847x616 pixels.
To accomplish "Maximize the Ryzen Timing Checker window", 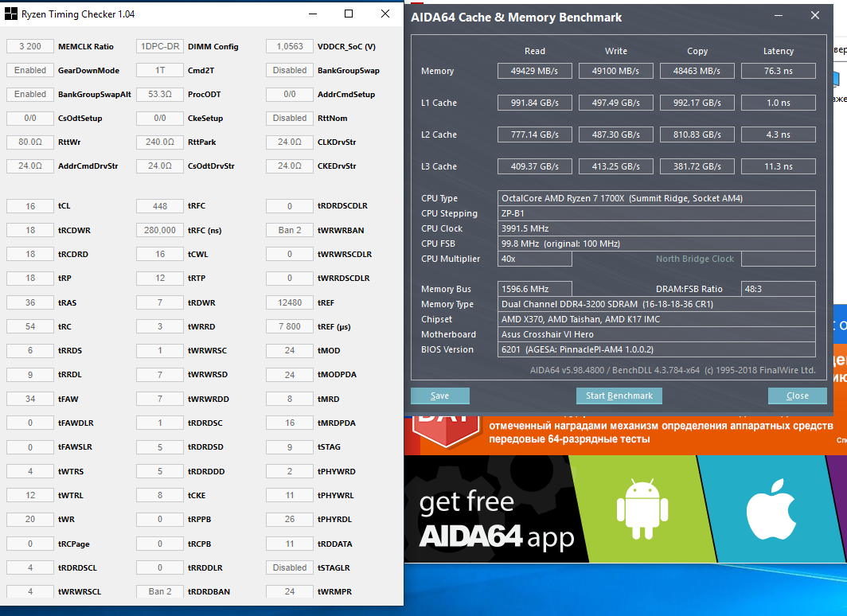I will click(x=349, y=14).
